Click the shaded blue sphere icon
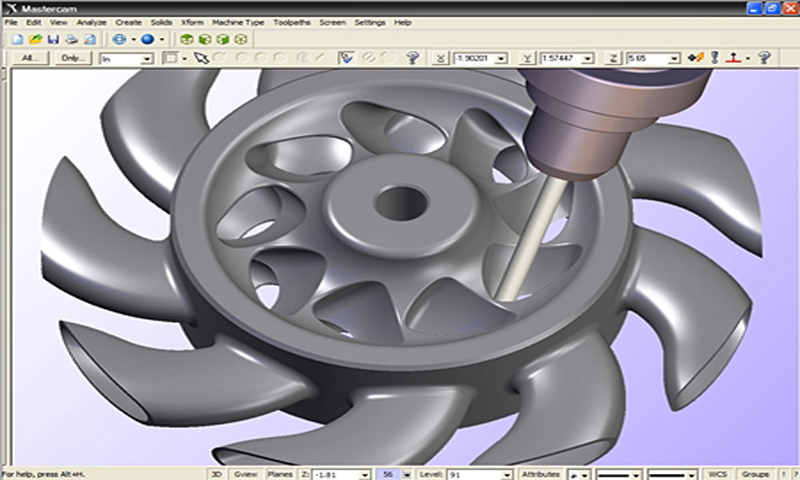Image resolution: width=800 pixels, height=480 pixels. pyautogui.click(x=147, y=39)
